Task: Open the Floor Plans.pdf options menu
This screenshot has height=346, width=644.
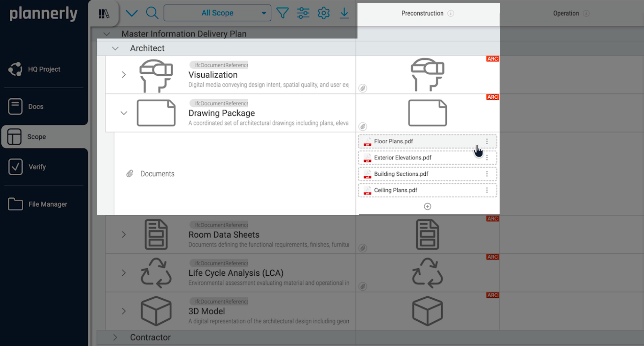Action: (x=487, y=141)
